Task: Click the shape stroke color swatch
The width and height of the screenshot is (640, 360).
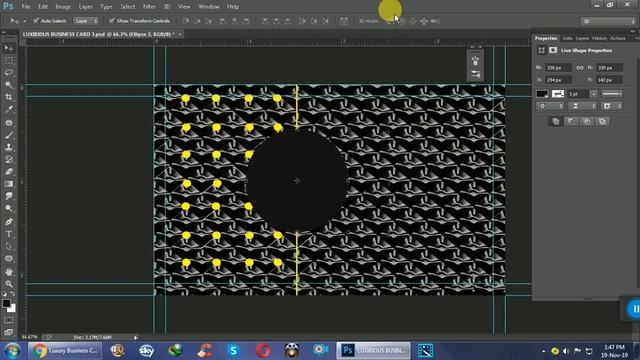Action: coord(558,94)
